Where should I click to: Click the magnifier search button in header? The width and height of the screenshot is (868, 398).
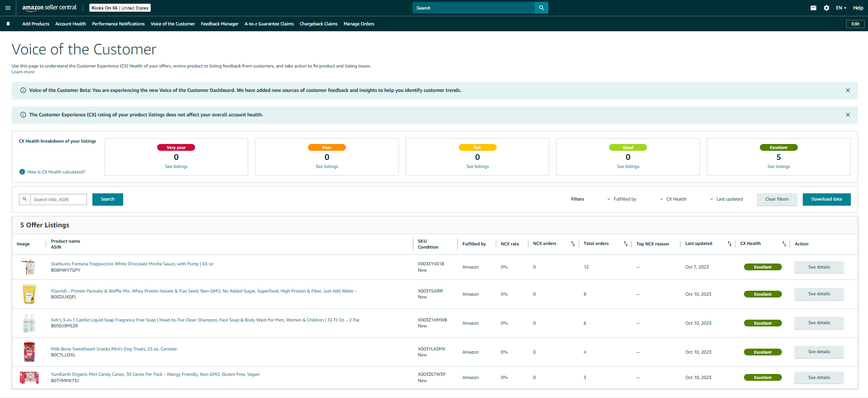542,8
